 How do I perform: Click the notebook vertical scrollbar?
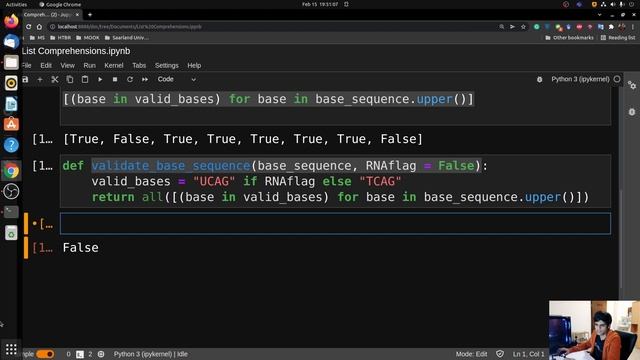point(620,239)
